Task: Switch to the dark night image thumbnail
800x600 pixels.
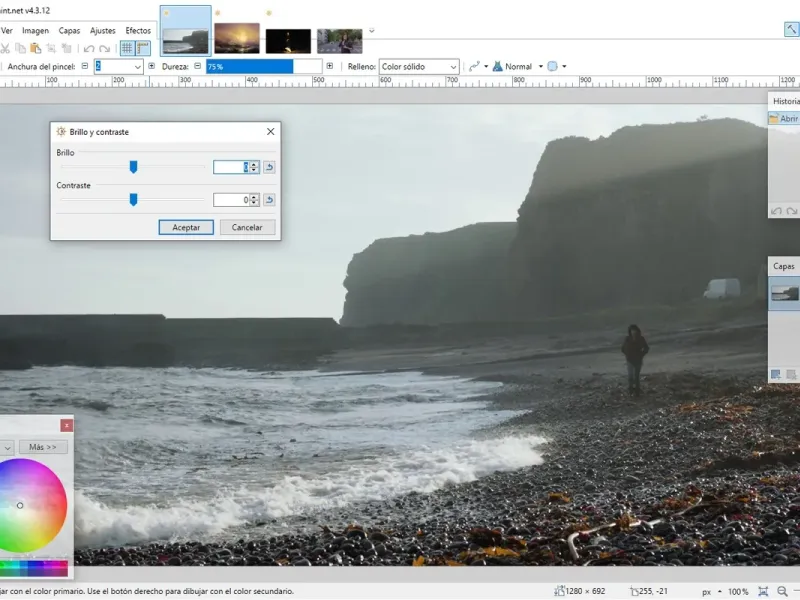Action: click(x=288, y=41)
